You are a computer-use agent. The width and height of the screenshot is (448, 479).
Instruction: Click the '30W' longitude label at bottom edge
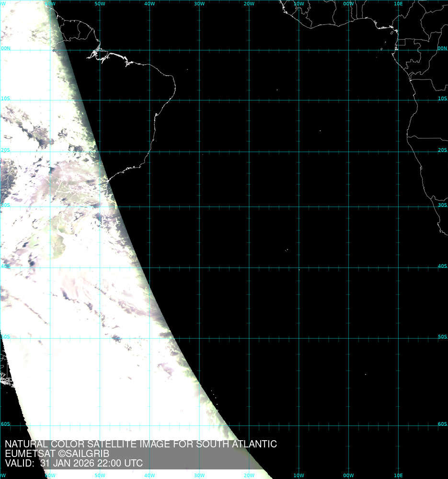[x=199, y=476]
